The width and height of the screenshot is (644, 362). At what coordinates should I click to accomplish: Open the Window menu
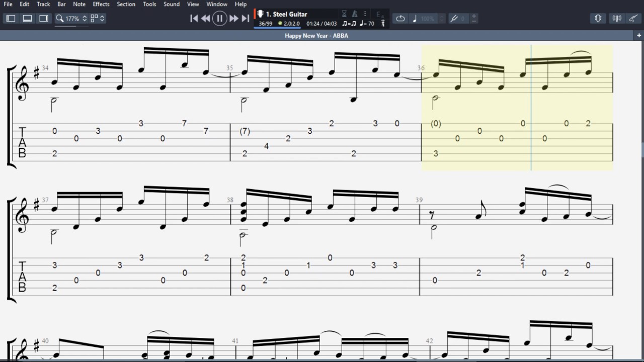pyautogui.click(x=217, y=4)
